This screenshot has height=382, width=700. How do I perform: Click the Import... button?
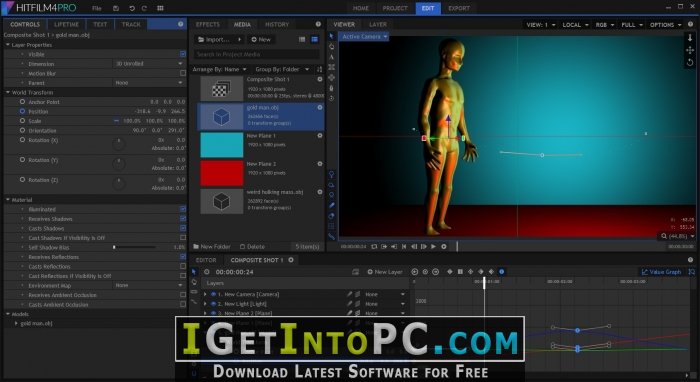click(219, 39)
